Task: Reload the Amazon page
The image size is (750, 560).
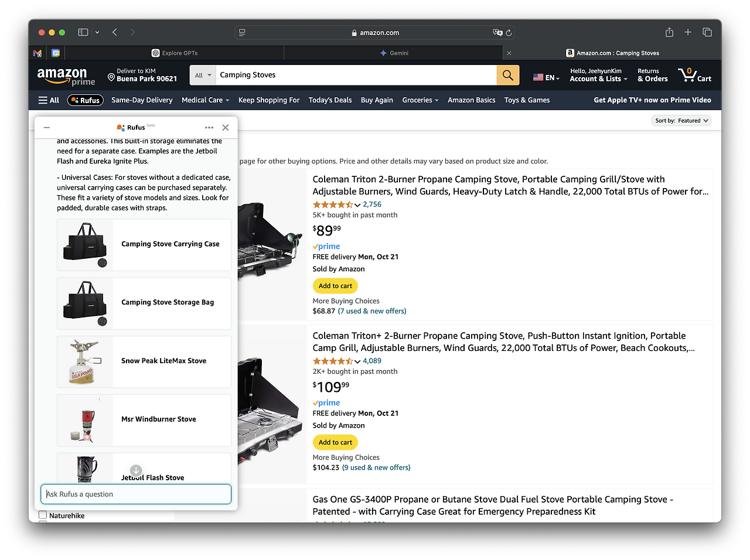Action: click(x=509, y=33)
